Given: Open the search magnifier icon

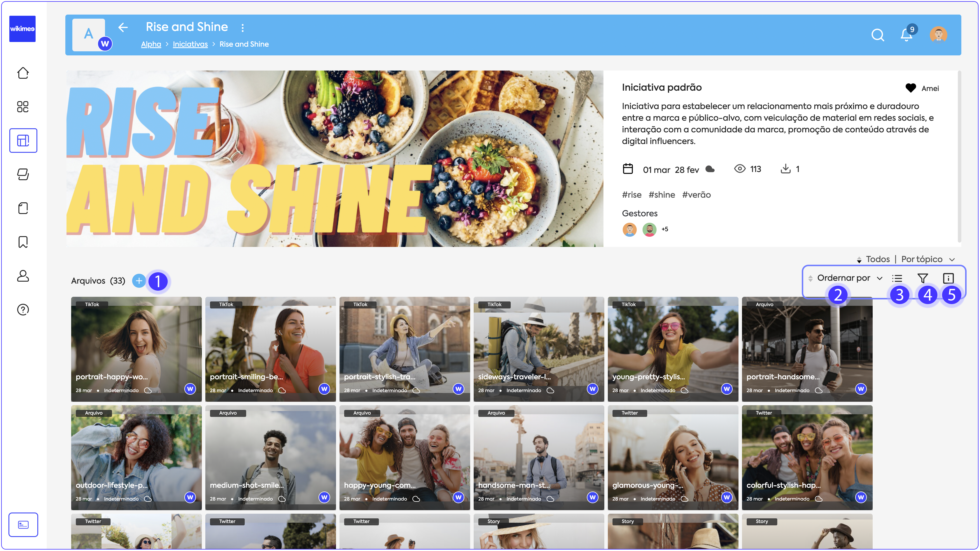Looking at the screenshot, I should pos(877,35).
